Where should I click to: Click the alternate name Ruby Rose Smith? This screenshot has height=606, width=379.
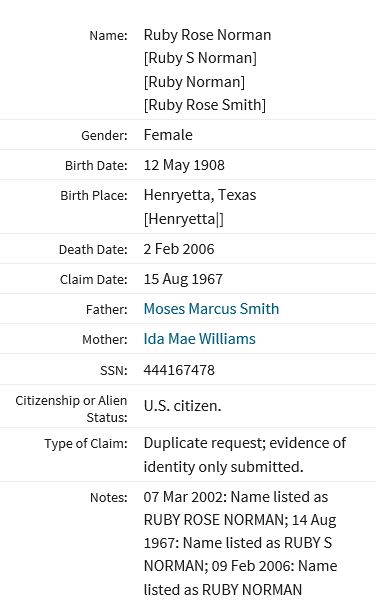(x=205, y=105)
